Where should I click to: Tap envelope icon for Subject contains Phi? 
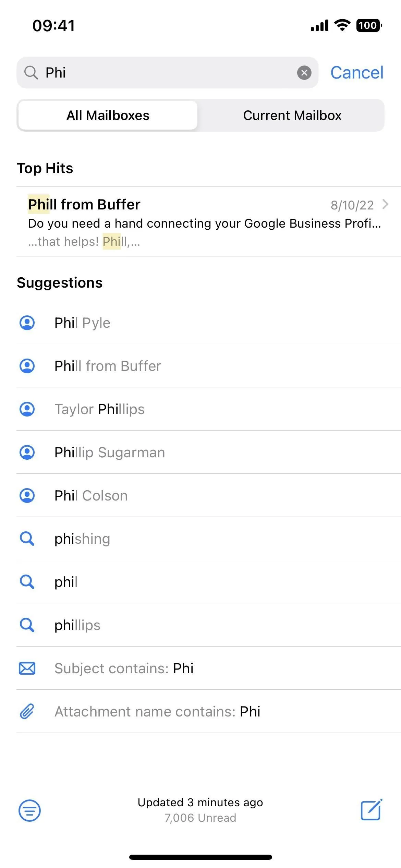[x=27, y=668]
